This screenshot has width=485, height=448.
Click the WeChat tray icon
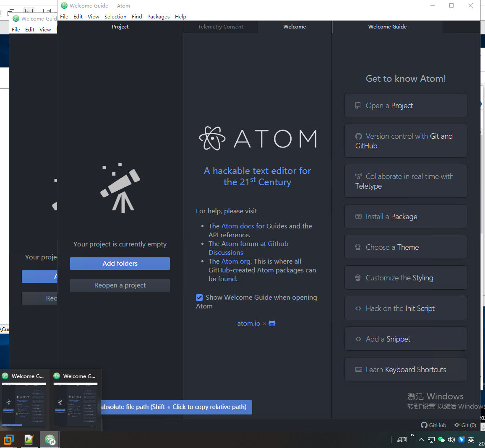[x=441, y=440]
